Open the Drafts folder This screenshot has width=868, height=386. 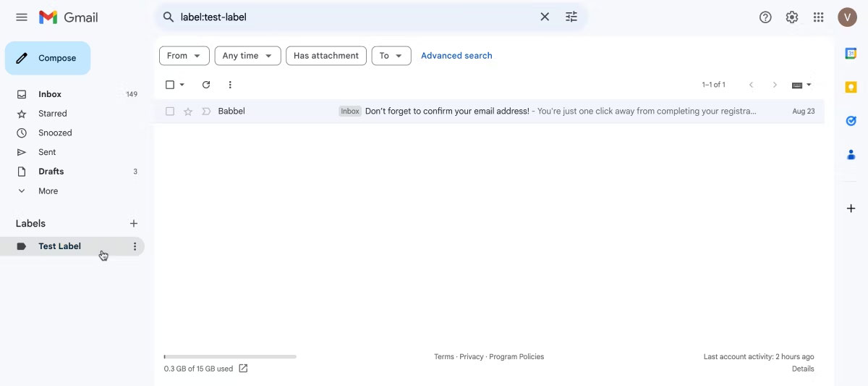pyautogui.click(x=51, y=172)
